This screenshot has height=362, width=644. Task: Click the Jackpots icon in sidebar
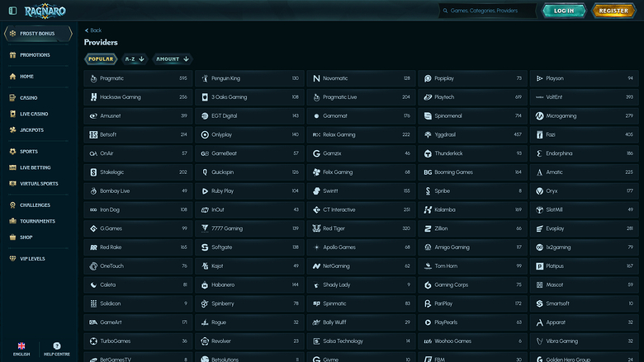click(12, 129)
